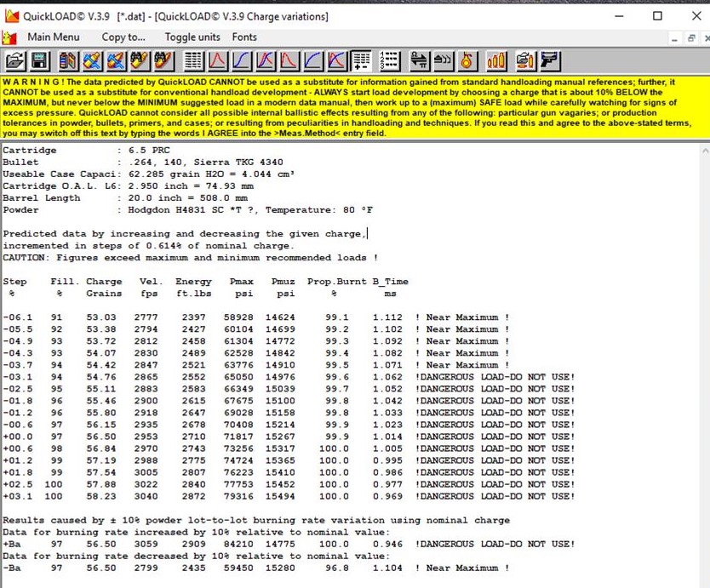Screen dimensions: 710x588
Task: Click the open file folder toolbar icon
Action: (x=15, y=60)
